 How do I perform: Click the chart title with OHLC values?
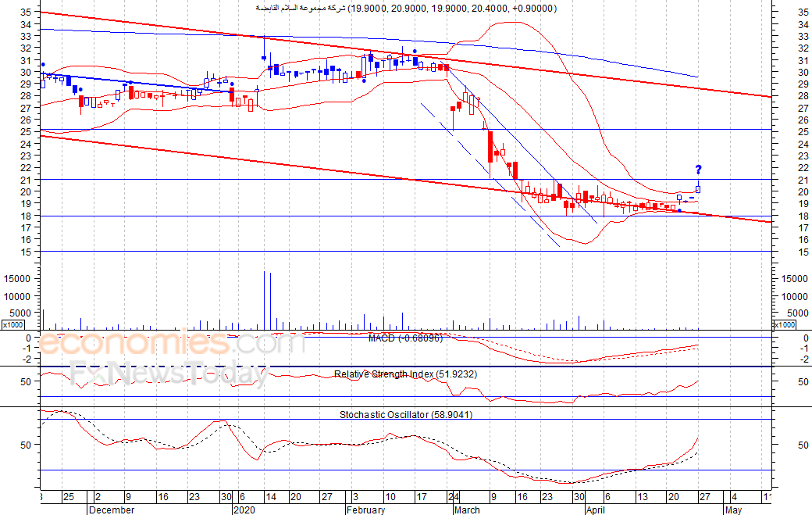(406, 9)
